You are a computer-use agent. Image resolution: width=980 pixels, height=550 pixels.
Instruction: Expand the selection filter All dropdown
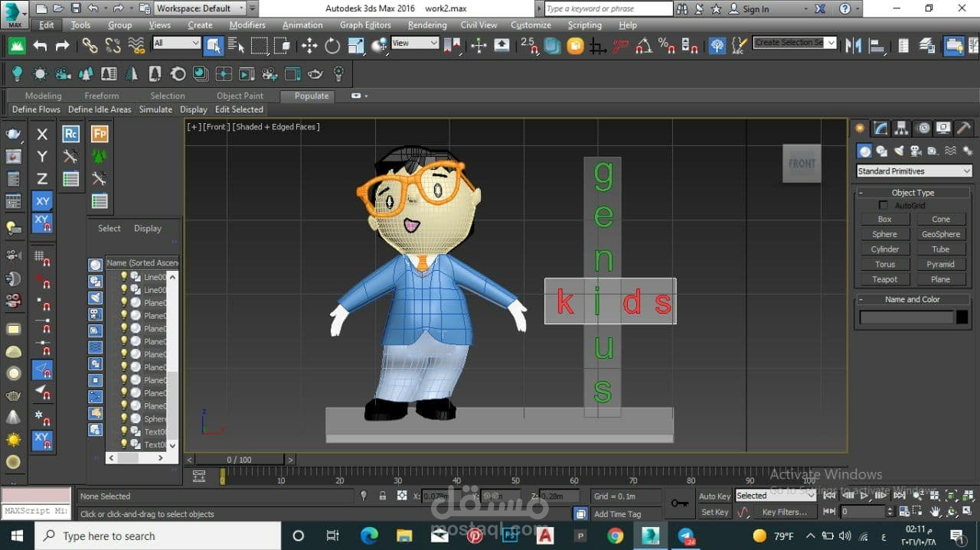(x=176, y=43)
